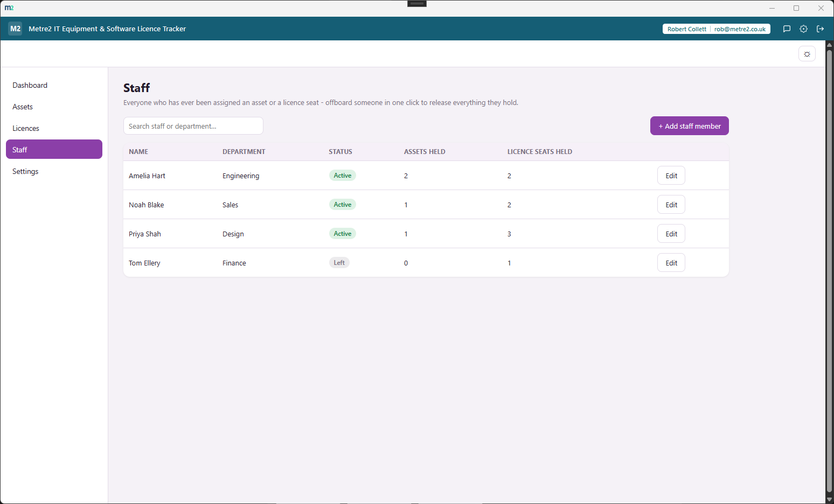Click the STATUS column header
834x504 pixels.
tap(340, 152)
